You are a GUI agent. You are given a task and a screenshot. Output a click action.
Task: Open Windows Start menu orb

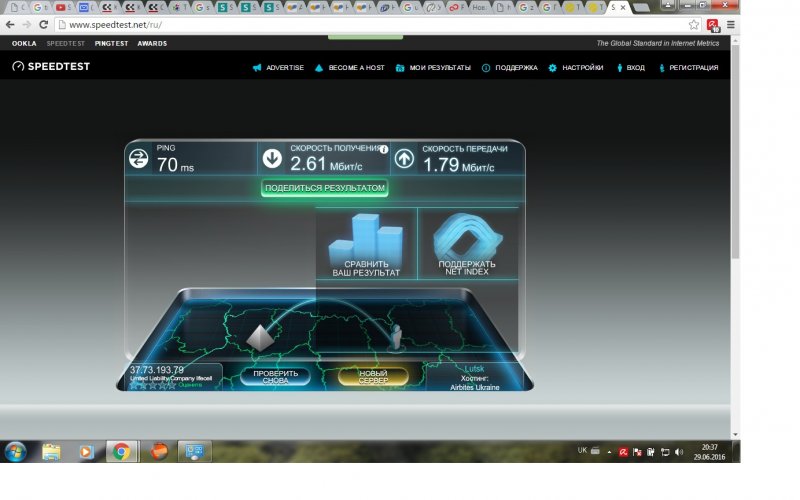pos(16,451)
